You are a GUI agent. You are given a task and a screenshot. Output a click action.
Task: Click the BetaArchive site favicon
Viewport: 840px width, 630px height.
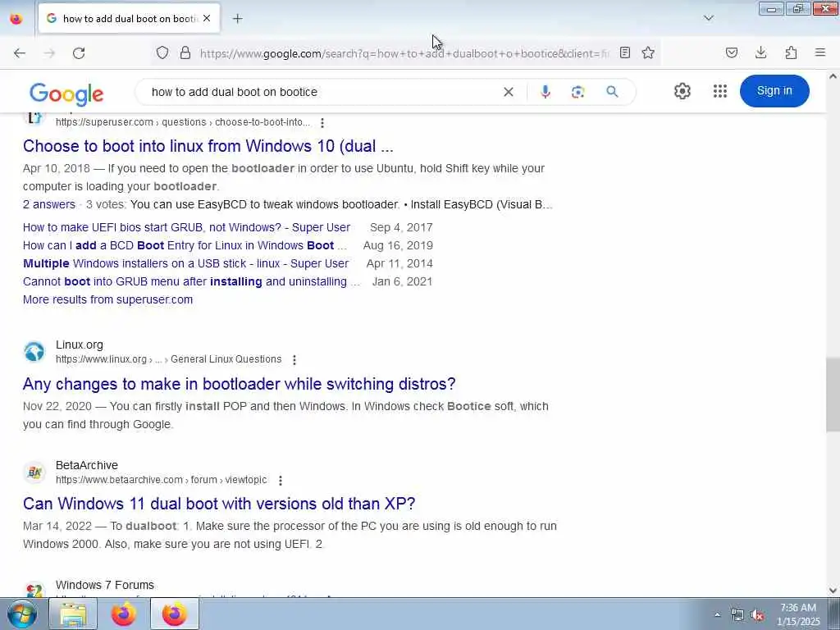click(x=34, y=472)
